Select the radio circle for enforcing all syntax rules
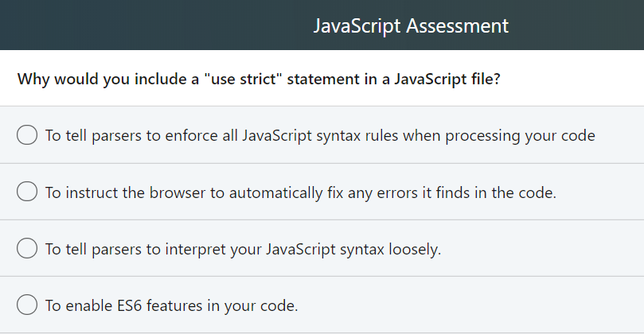The width and height of the screenshot is (644, 334). pyautogui.click(x=27, y=135)
